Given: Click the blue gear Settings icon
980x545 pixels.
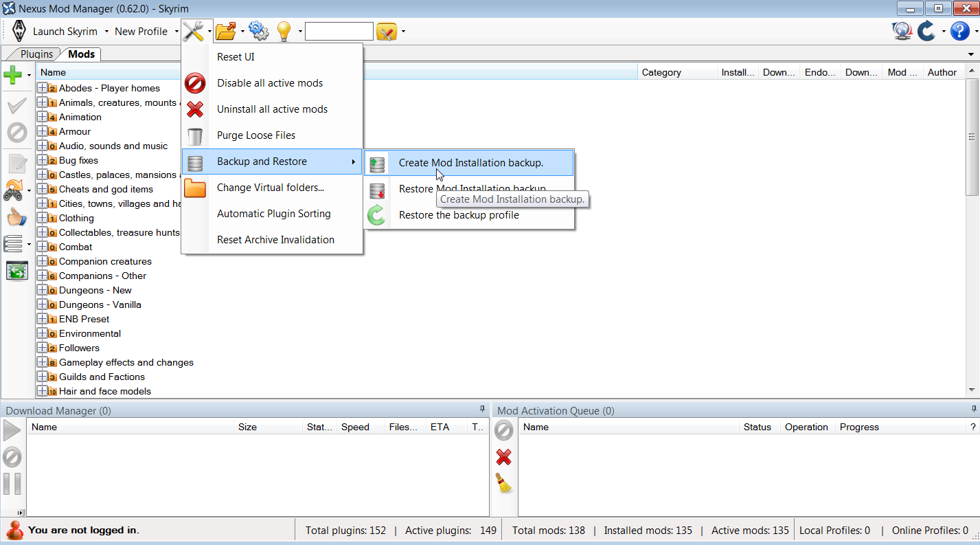Looking at the screenshot, I should (258, 31).
